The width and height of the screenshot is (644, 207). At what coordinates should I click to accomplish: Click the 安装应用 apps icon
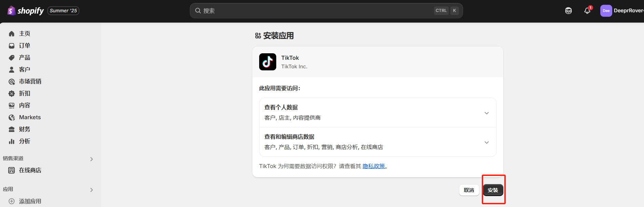point(258,36)
